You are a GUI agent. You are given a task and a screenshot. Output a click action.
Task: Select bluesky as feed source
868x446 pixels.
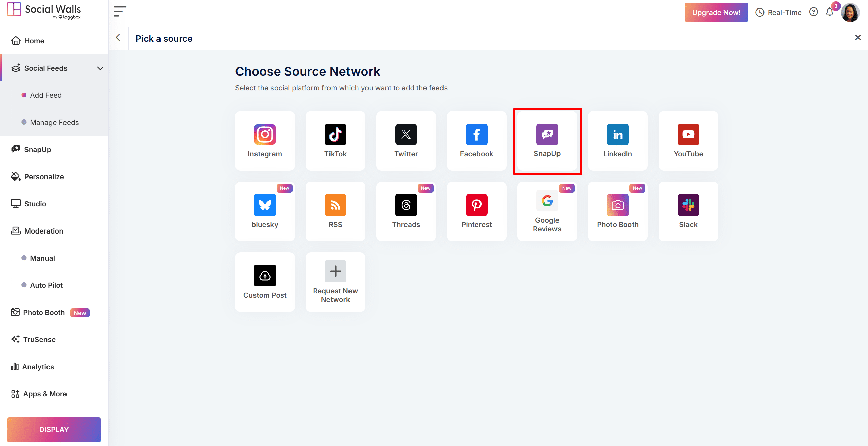tap(265, 211)
